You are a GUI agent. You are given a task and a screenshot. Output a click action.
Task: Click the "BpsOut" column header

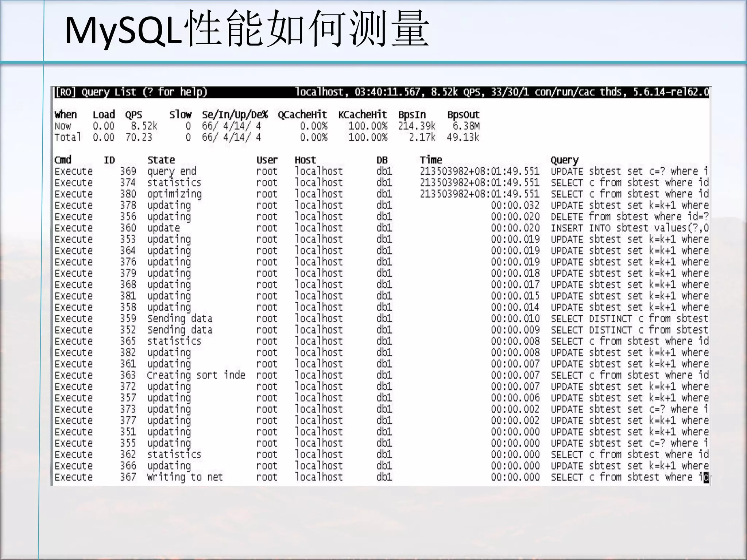[463, 115]
